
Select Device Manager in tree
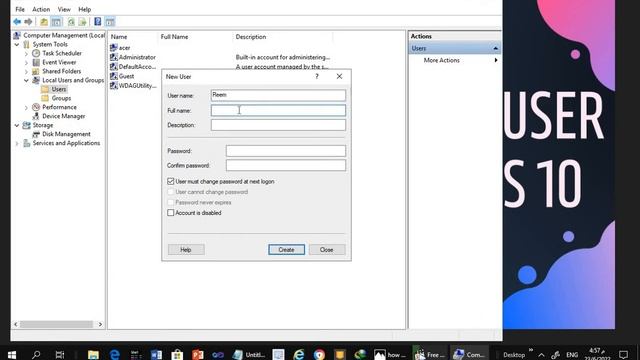click(x=59, y=116)
